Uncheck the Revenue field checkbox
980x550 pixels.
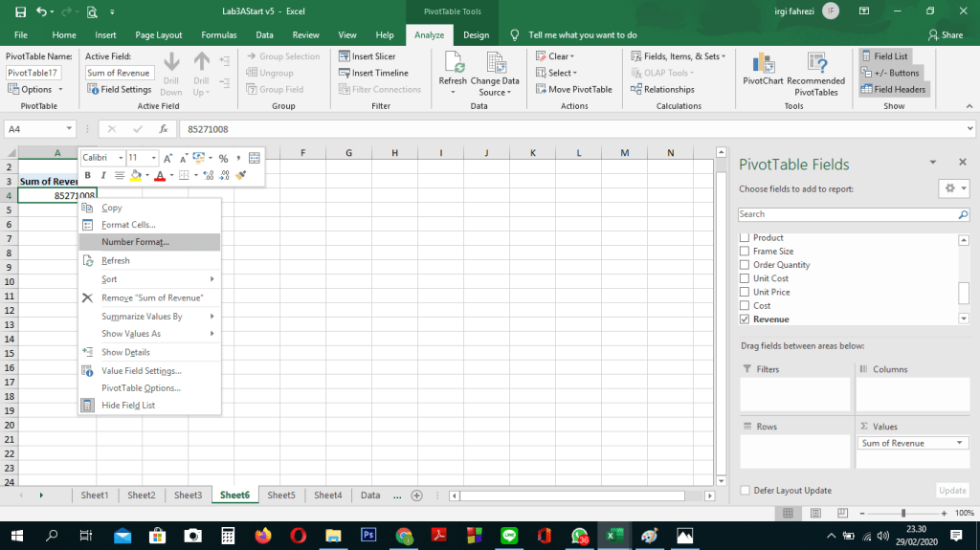point(745,319)
